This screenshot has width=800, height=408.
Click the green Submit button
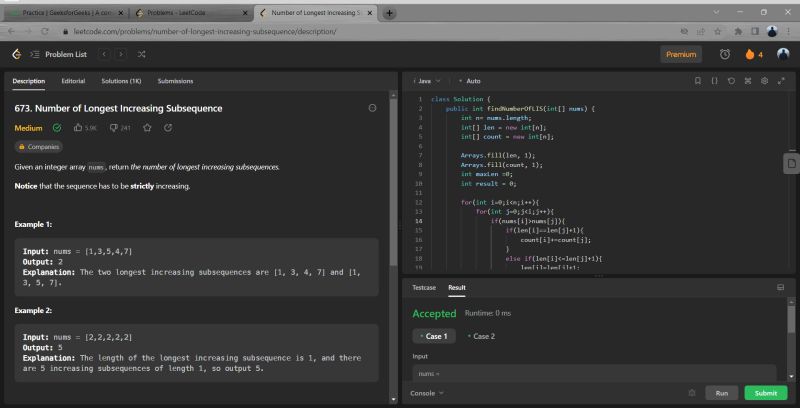click(x=765, y=393)
